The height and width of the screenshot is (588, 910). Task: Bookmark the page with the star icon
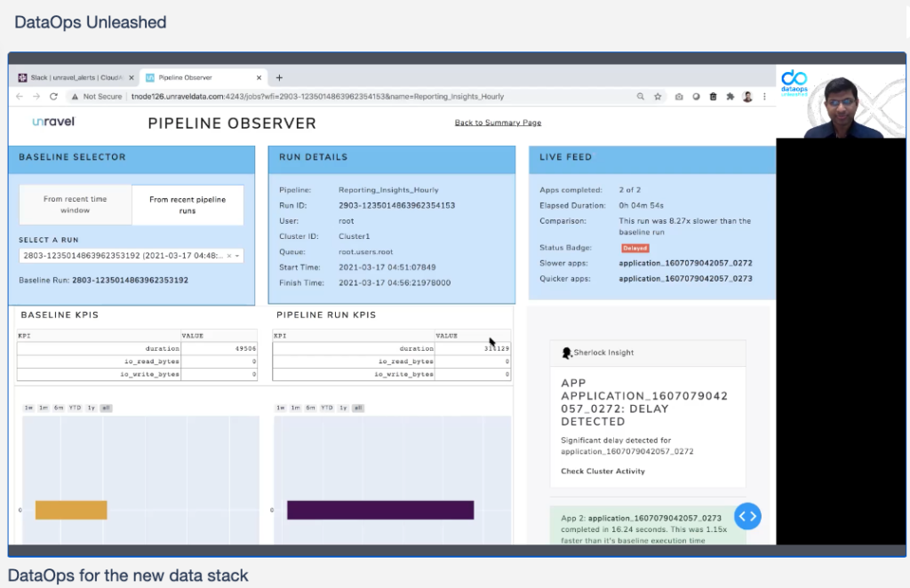[658, 97]
